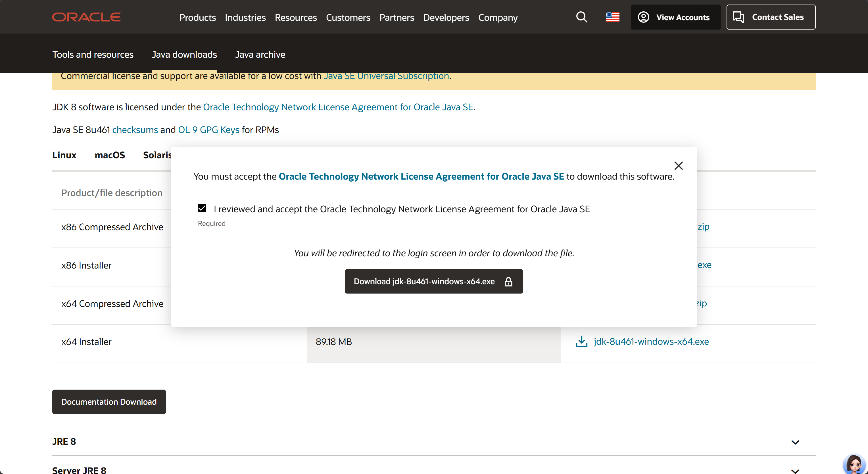The height and width of the screenshot is (474, 868).
Task: Click the Oracle logo
Action: [86, 17]
